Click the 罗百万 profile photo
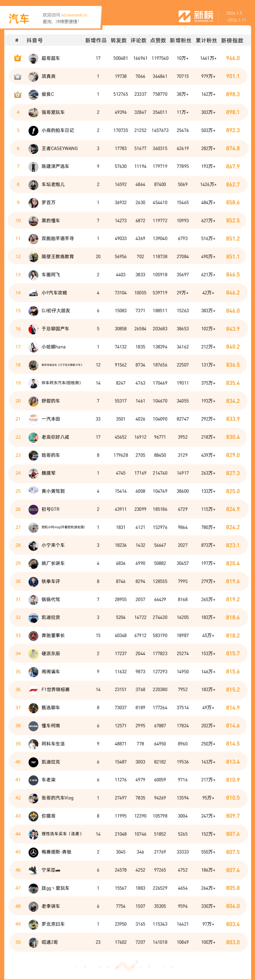Image resolution: width=255 pixels, height=980 pixels. point(33,203)
